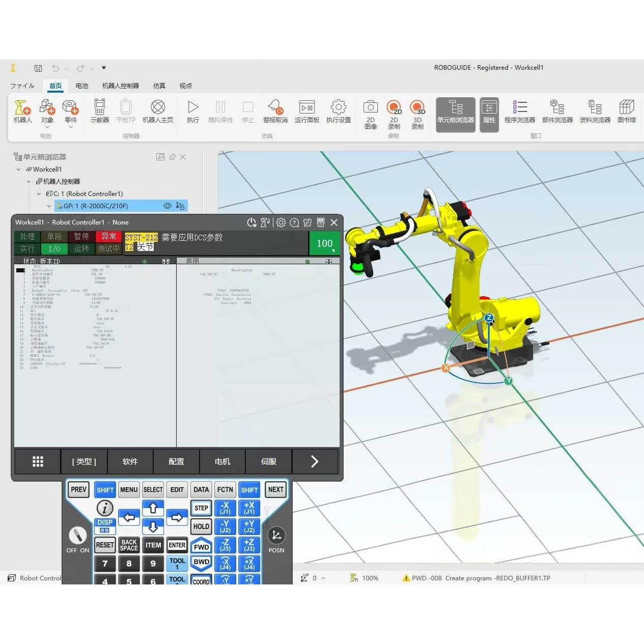This screenshot has width=644, height=644.
Task: Open the 程序浏览器 program browser
Action: pos(520,112)
